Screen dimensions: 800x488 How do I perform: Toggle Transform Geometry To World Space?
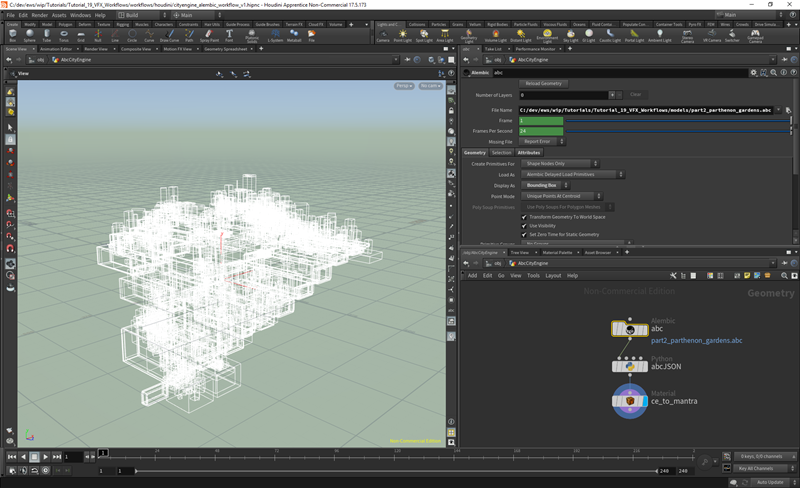point(525,217)
